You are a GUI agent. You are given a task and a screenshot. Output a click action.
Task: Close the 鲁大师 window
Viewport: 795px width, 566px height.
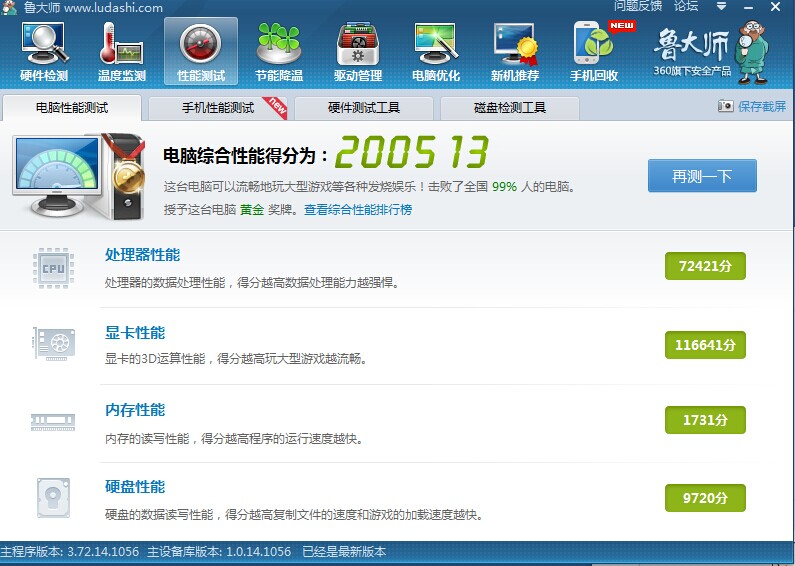click(775, 7)
